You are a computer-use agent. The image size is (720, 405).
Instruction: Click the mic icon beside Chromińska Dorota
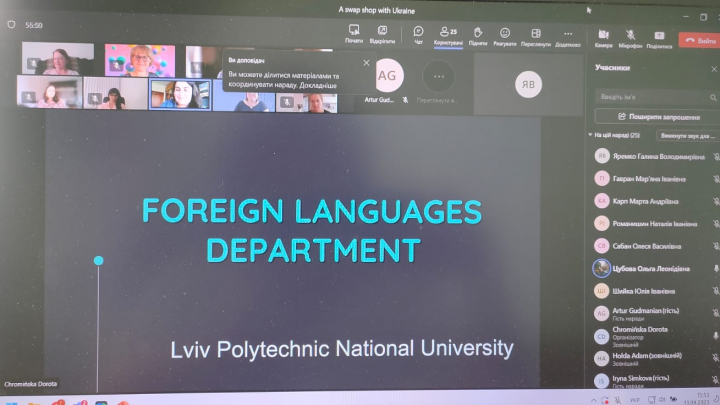716,336
